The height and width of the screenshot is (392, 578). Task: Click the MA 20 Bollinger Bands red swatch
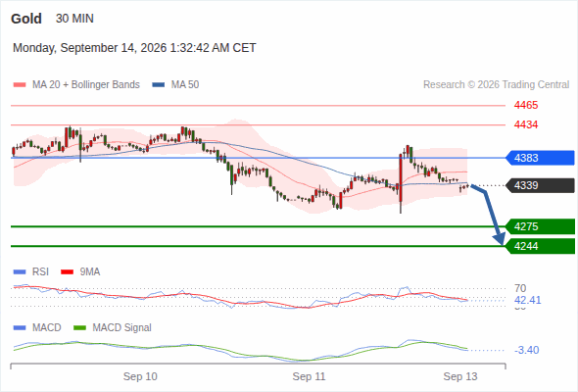(20, 85)
